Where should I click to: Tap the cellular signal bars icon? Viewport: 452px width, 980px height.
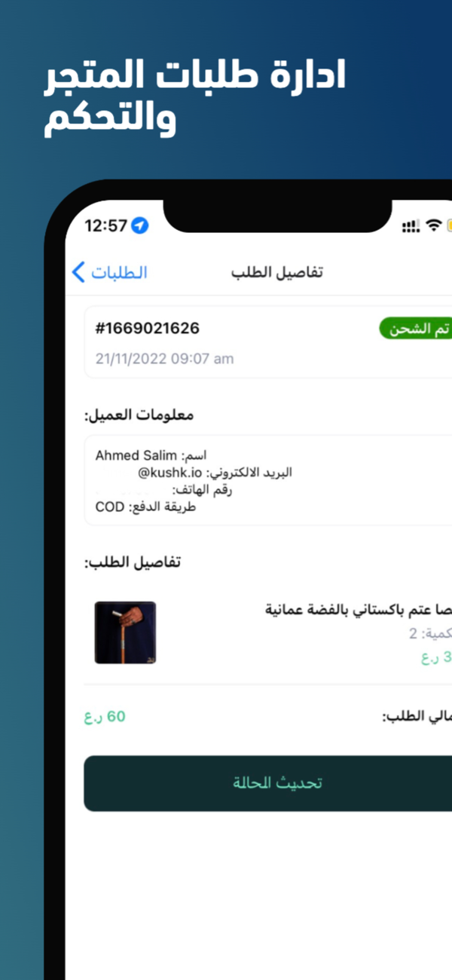tap(411, 226)
